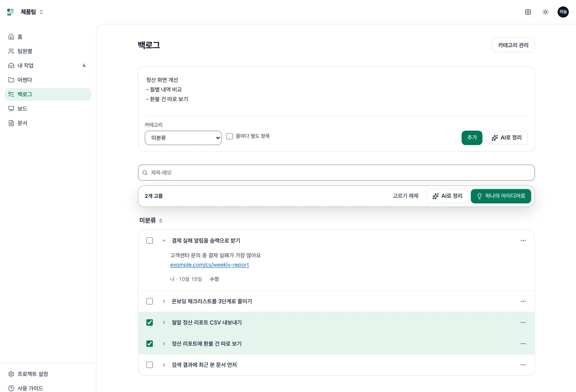
Task: Enable the 줄마다 별도 항목 checkbox
Action: point(230,136)
